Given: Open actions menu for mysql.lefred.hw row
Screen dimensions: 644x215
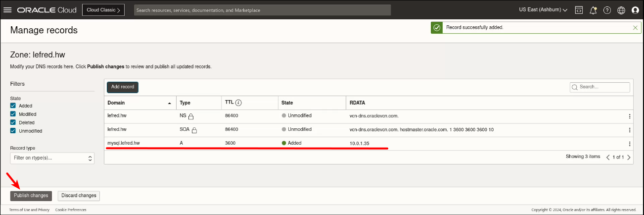Looking at the screenshot, I should point(630,144).
